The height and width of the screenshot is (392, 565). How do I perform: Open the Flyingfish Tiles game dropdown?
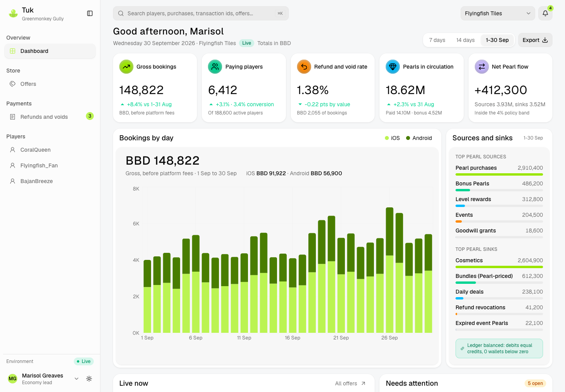tap(498, 13)
